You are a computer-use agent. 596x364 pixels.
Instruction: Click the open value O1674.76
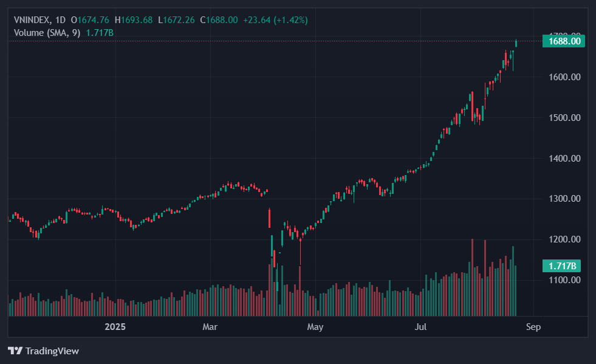[x=90, y=20]
